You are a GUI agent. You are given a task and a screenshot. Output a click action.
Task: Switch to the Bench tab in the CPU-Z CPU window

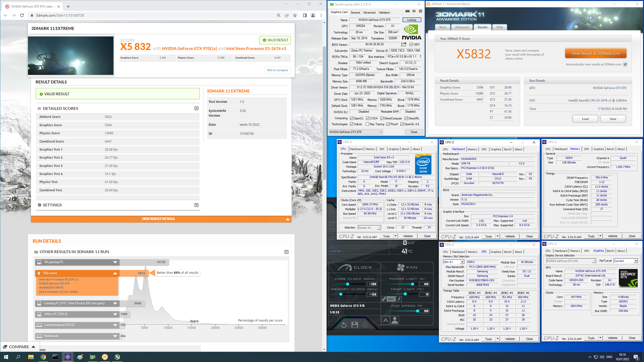pyautogui.click(x=406, y=149)
